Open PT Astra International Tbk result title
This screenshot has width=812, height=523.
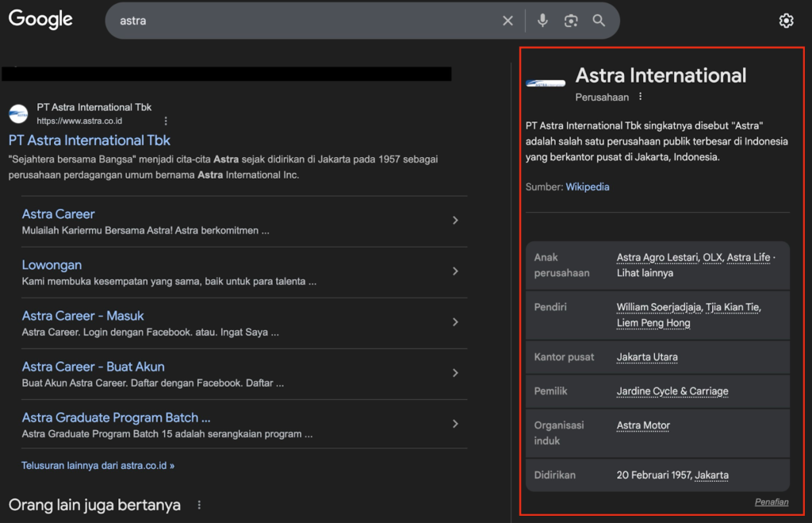[x=90, y=140]
